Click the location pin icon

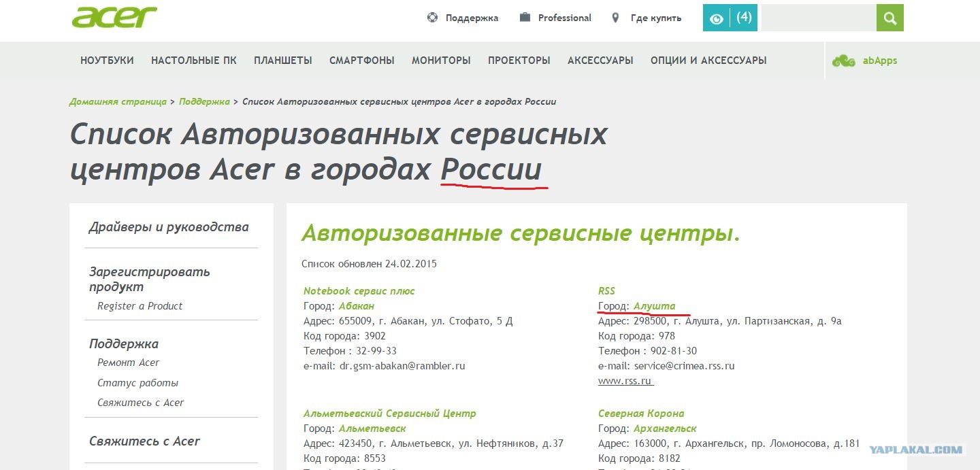coord(615,18)
